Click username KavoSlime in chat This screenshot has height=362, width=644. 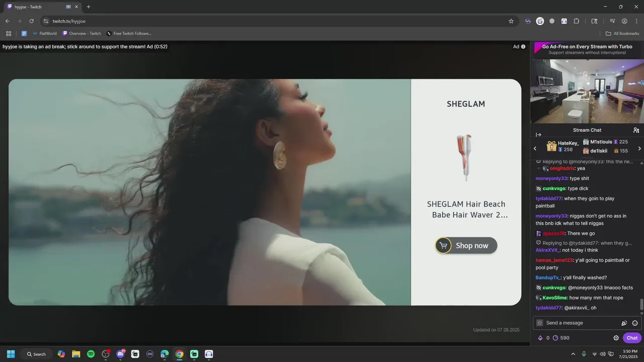point(554,298)
